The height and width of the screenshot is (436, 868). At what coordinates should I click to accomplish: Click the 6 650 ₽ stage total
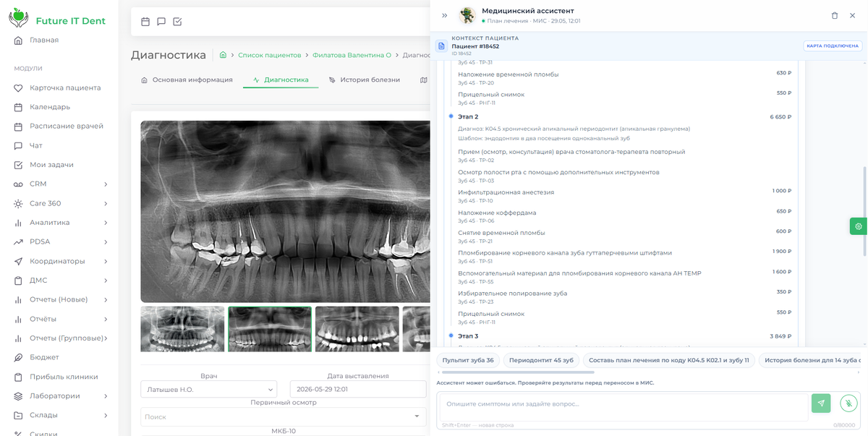coord(780,116)
